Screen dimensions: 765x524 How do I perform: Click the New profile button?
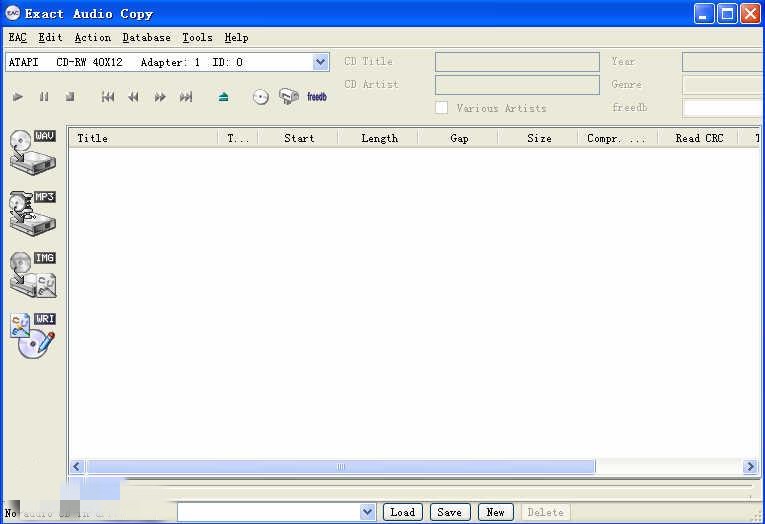click(495, 512)
